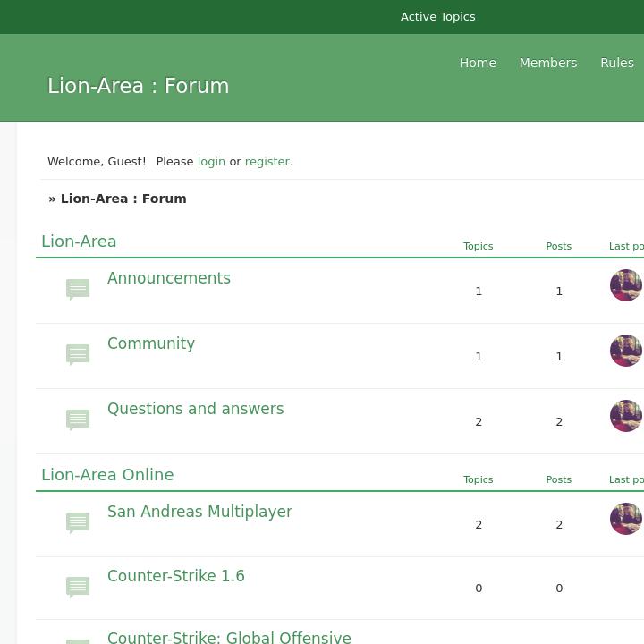Click the San Andreas Multiplayer last post avatar
Screen dimensions: 644x644
(x=625, y=519)
